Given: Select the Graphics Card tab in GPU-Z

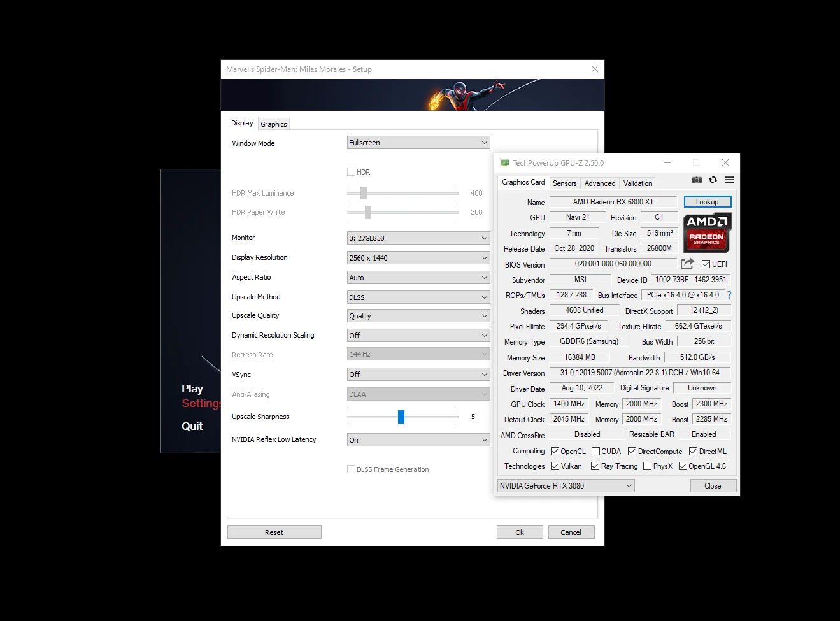Looking at the screenshot, I should point(523,182).
